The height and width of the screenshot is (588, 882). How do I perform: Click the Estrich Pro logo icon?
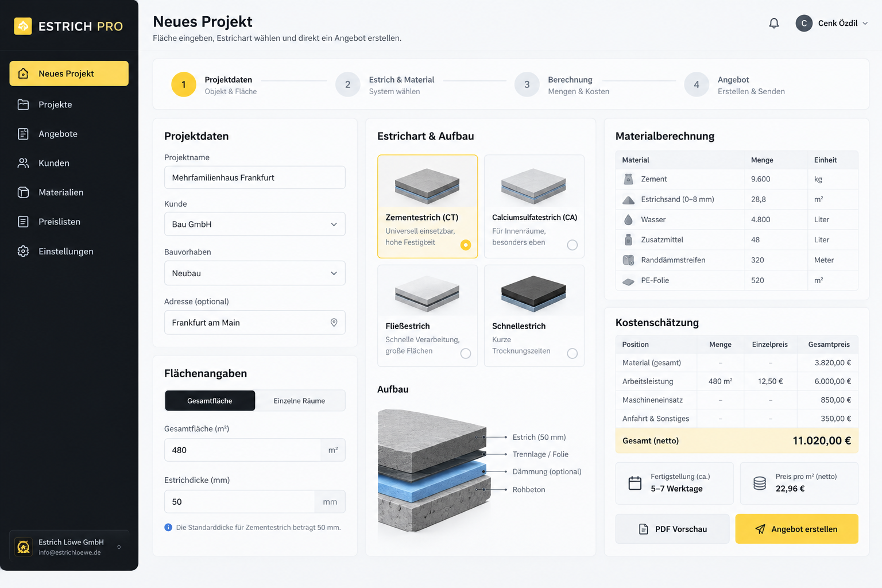coord(23,26)
